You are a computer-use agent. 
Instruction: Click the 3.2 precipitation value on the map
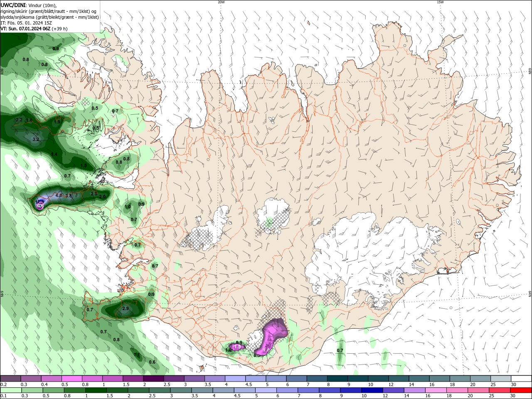pyautogui.click(x=36, y=139)
